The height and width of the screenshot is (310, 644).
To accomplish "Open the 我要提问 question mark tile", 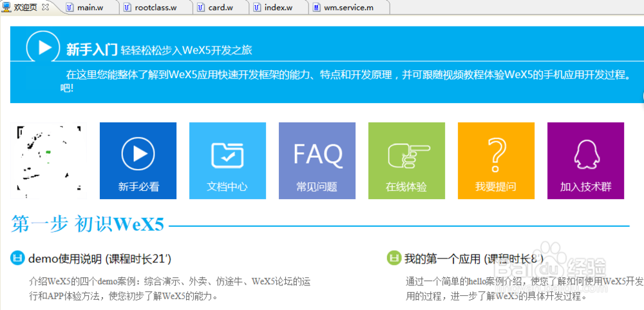I will click(496, 160).
